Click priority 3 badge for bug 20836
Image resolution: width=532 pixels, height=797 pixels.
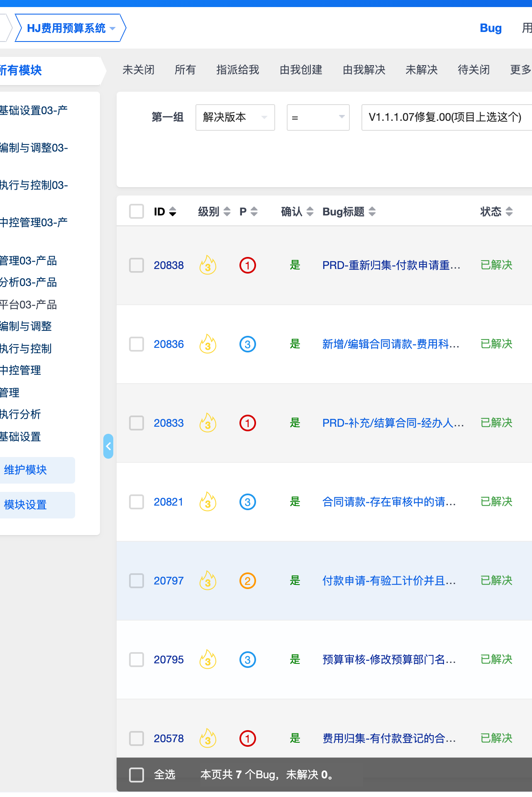pos(248,344)
